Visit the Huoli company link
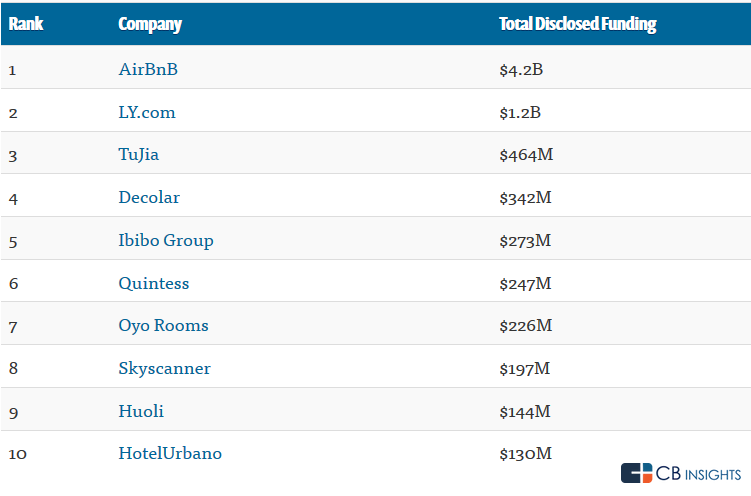 (141, 411)
